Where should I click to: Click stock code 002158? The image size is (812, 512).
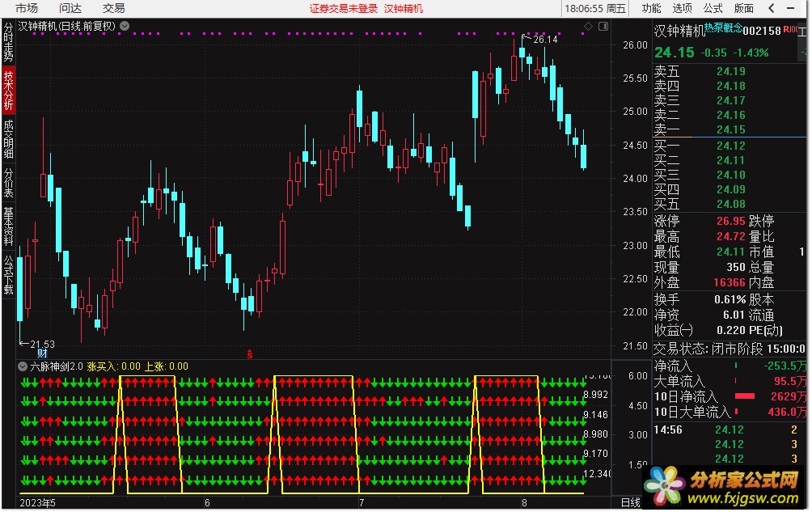[x=762, y=31]
